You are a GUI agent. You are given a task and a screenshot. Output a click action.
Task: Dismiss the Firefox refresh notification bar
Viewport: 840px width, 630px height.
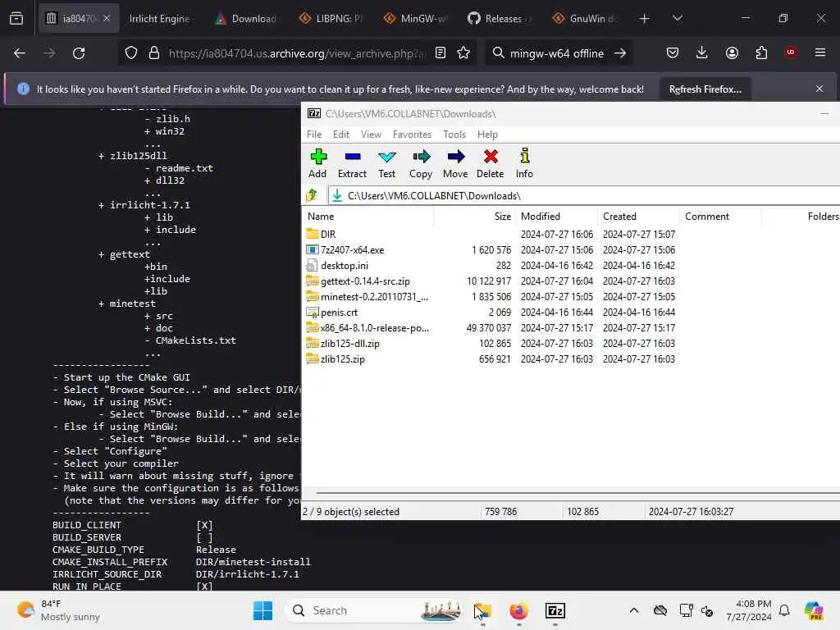pos(819,89)
